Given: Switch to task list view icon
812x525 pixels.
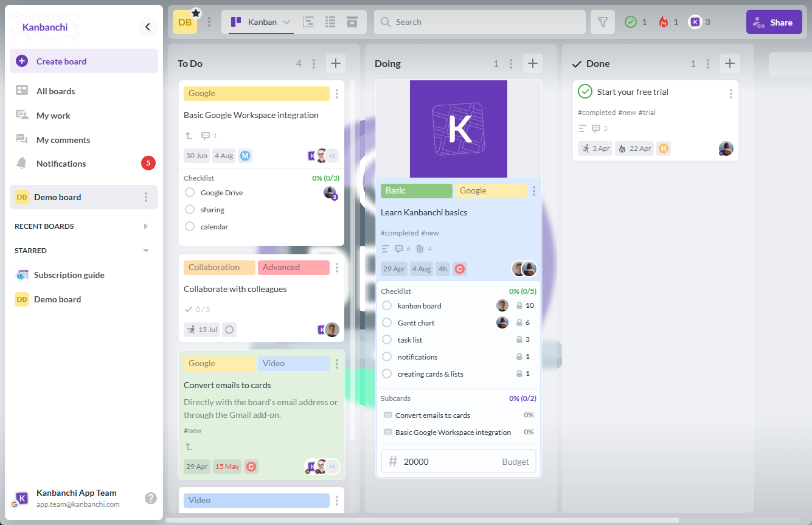Looking at the screenshot, I should (x=330, y=22).
